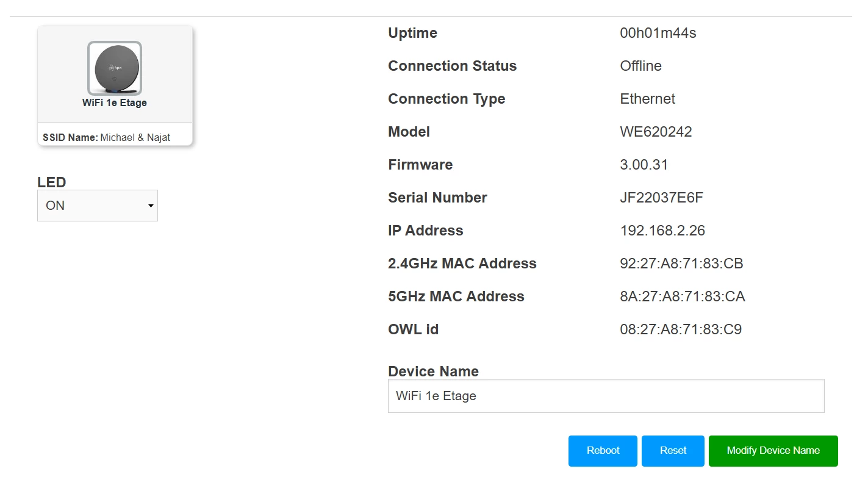This screenshot has height=477, width=868.
Task: Focus the Device Name text field
Action: (x=606, y=396)
